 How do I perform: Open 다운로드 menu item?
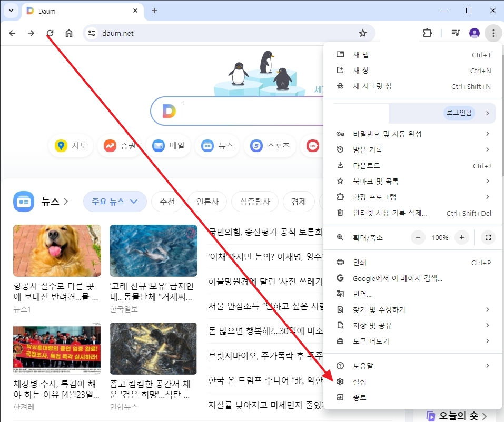[x=413, y=165]
